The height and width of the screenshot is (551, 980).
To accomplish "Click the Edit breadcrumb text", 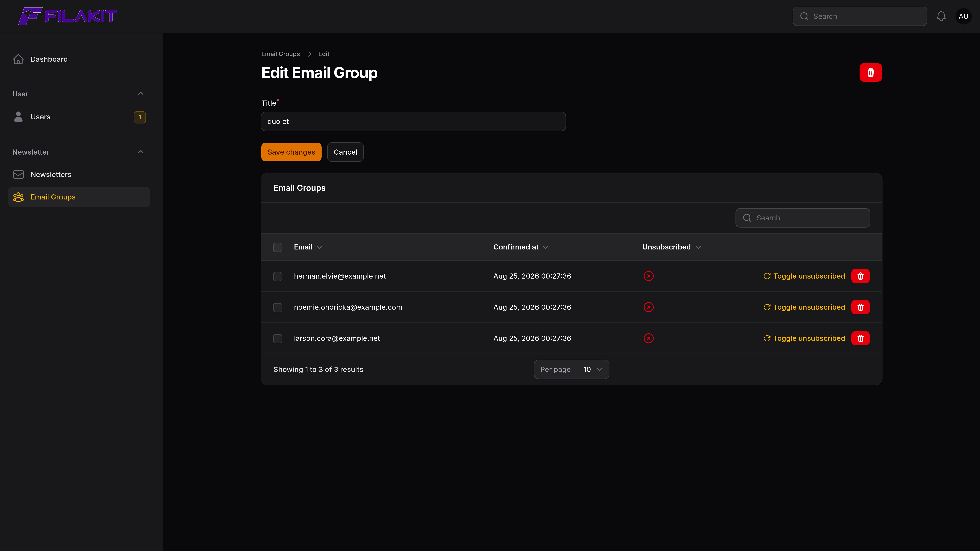I will (324, 54).
